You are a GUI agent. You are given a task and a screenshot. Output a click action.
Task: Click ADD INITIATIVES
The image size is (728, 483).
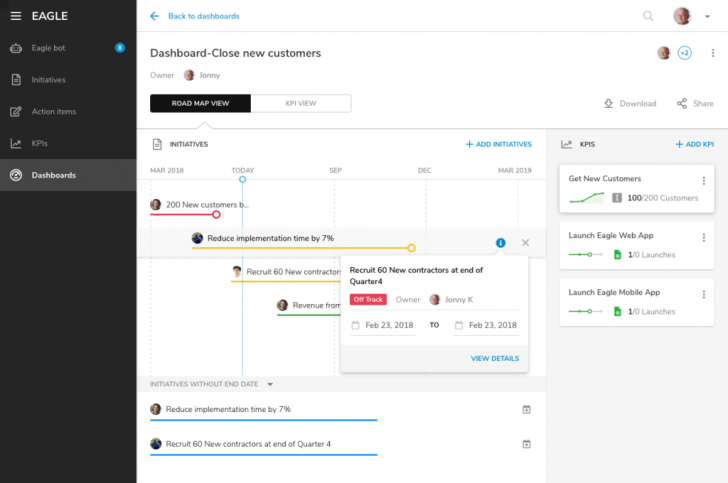click(499, 144)
